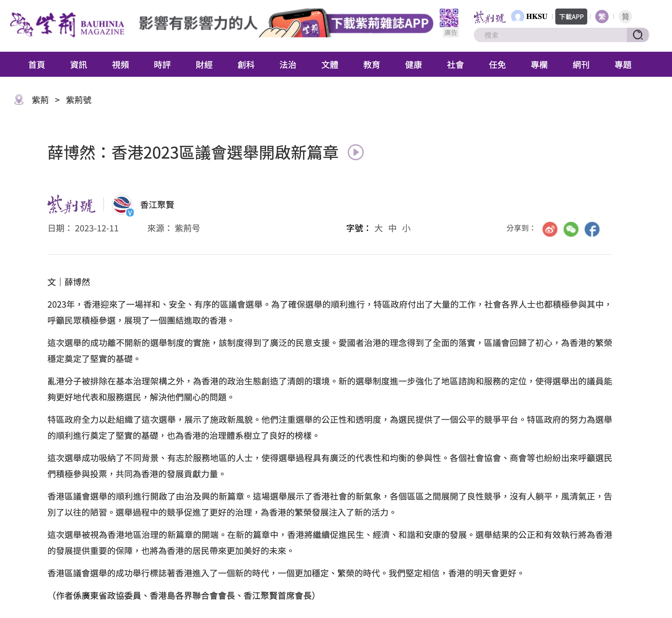Share article to Weibo
Viewport: 672px width, 618px height.
coord(550,229)
